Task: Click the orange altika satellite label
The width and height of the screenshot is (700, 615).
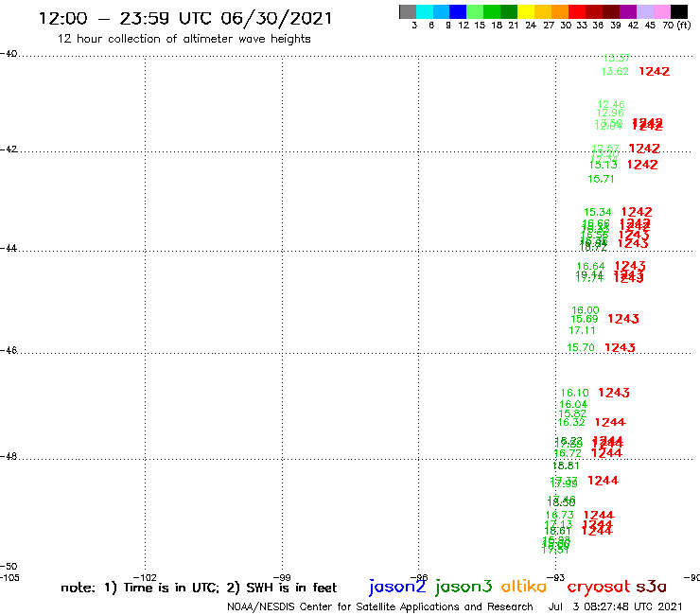Action: [523, 587]
